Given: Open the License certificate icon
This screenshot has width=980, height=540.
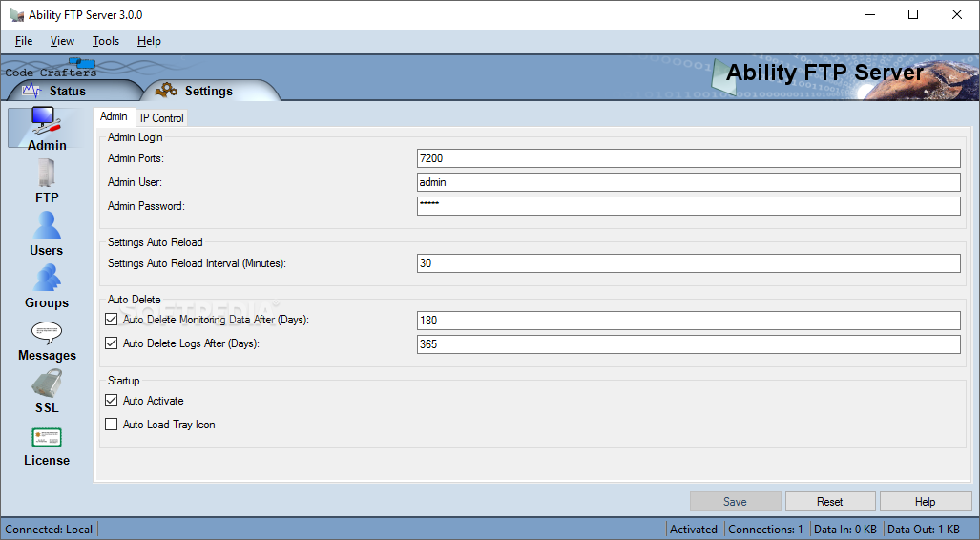Looking at the screenshot, I should tap(46, 438).
